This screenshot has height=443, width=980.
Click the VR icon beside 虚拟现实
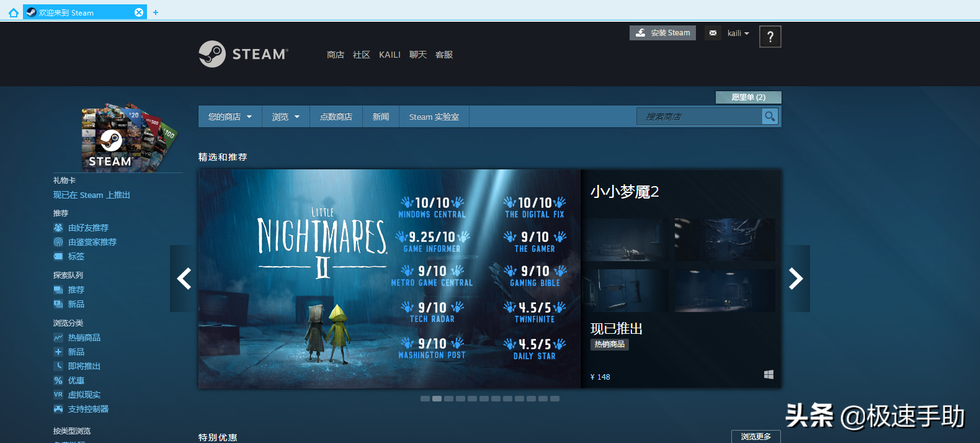58,395
